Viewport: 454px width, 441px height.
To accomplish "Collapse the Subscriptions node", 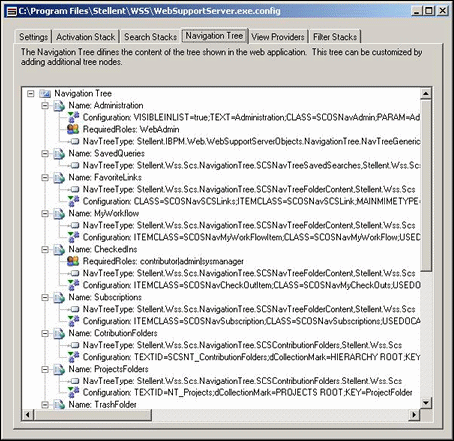I will 45,297.
